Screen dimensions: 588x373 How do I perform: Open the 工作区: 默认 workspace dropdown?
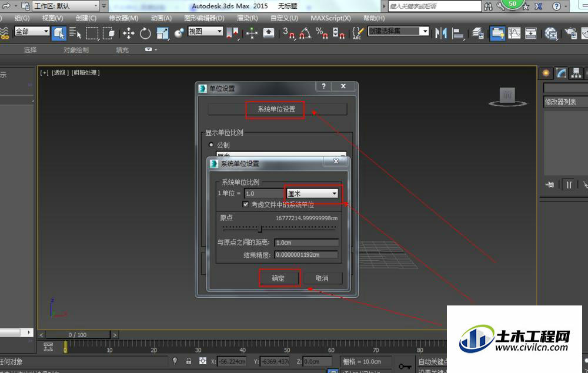(x=66, y=6)
